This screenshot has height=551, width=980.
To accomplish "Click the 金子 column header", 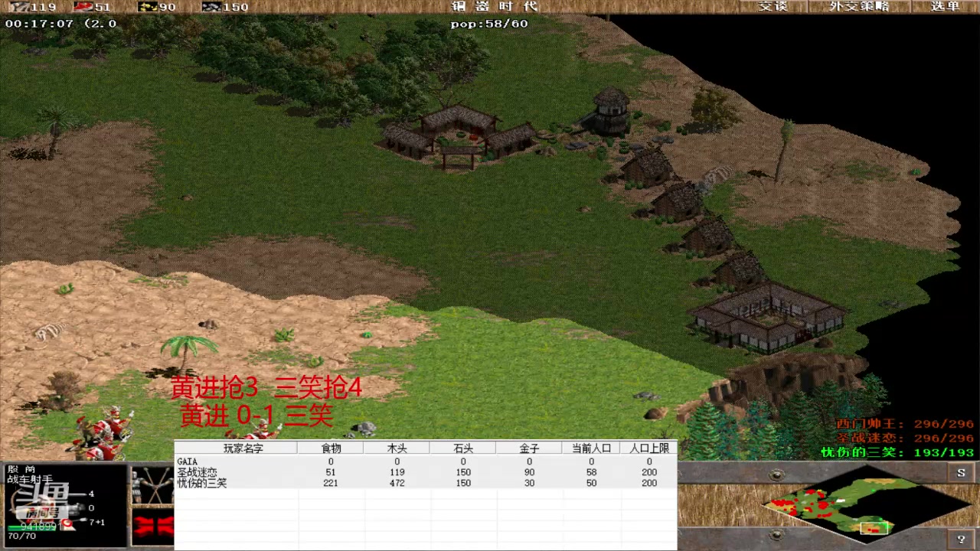I will (529, 448).
